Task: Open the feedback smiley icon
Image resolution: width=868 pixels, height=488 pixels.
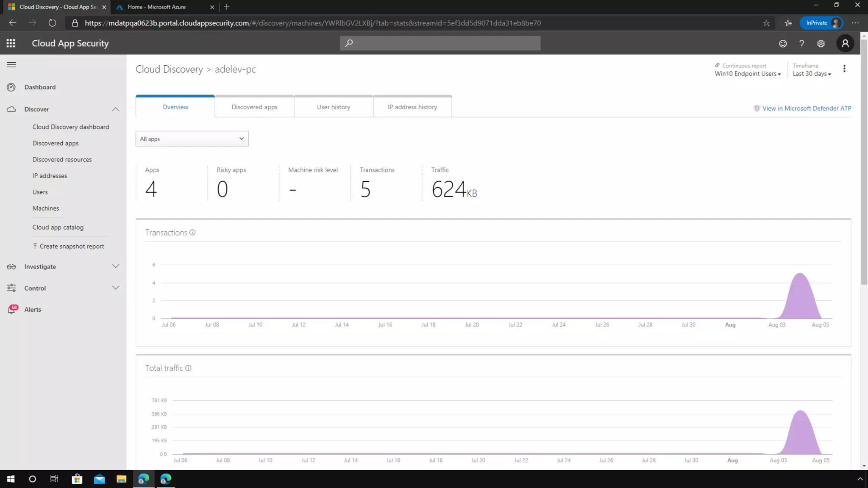Action: (783, 44)
